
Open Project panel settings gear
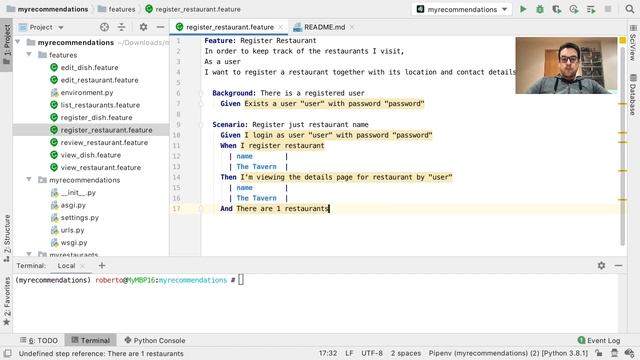143,27
